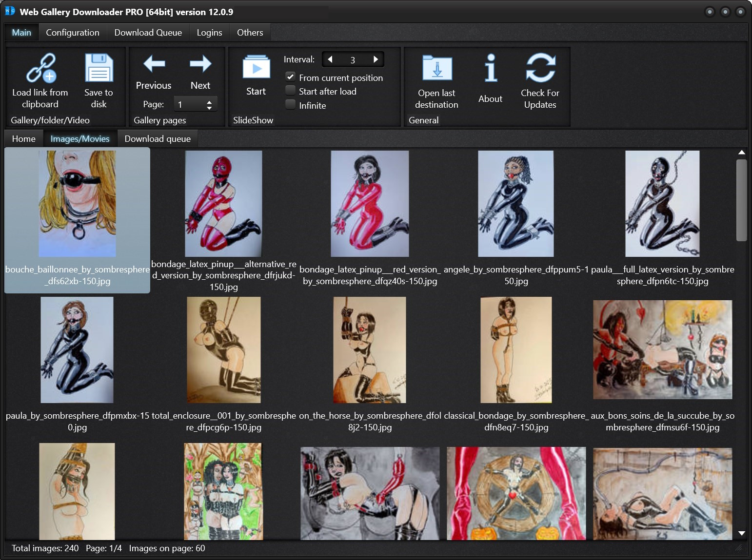Uncheck From current position option
This screenshot has width=752, height=560.
(x=290, y=77)
